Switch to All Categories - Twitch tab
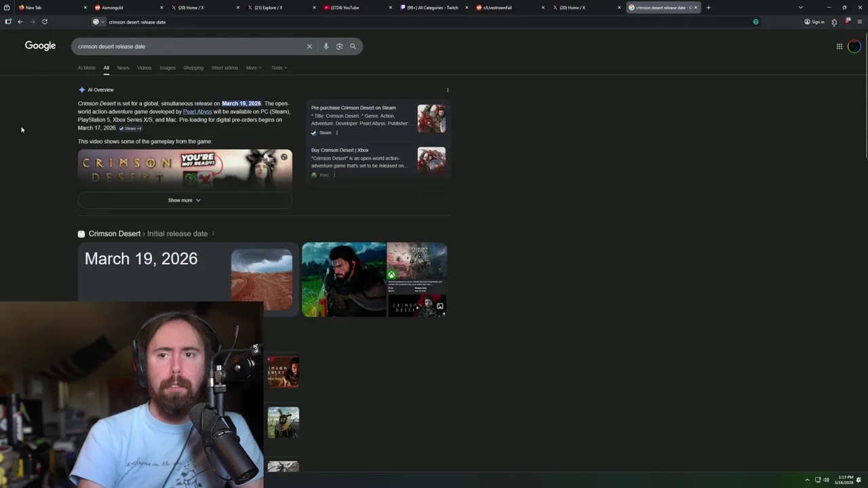 (x=434, y=7)
